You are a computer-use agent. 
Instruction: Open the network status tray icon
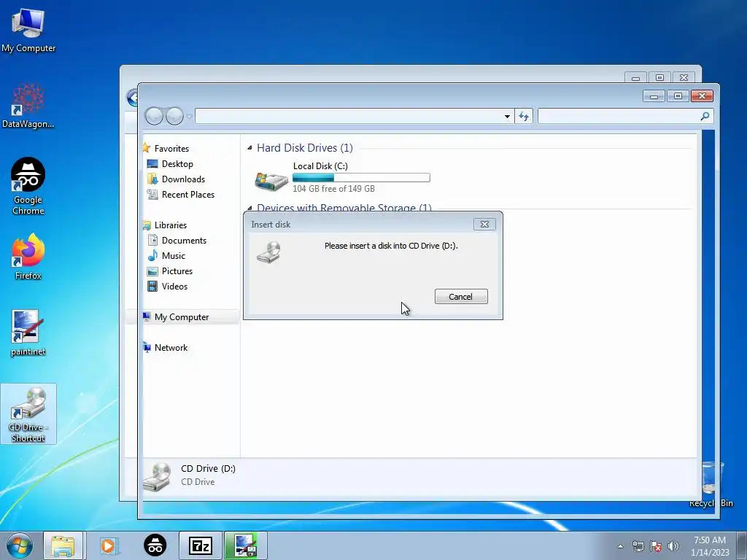point(638,546)
